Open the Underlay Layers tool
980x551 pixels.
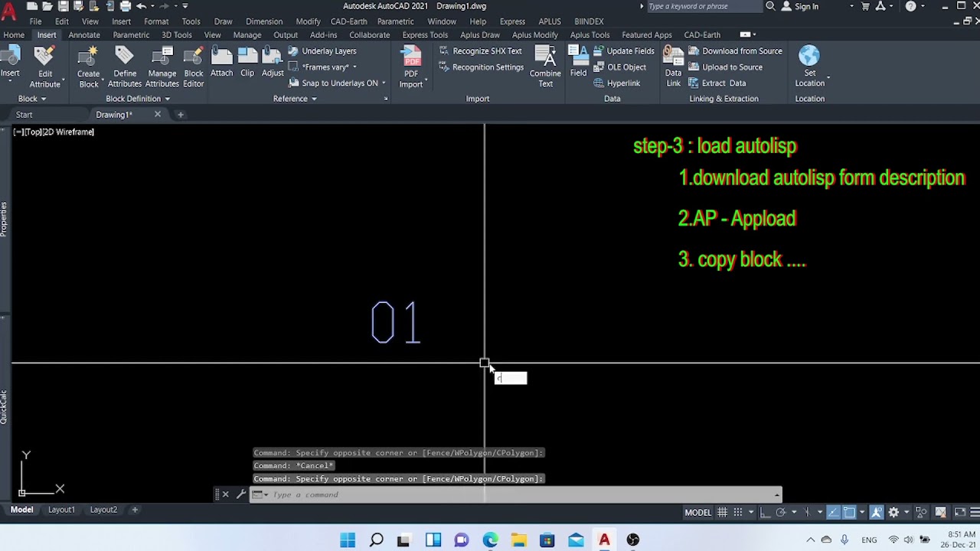pyautogui.click(x=322, y=51)
